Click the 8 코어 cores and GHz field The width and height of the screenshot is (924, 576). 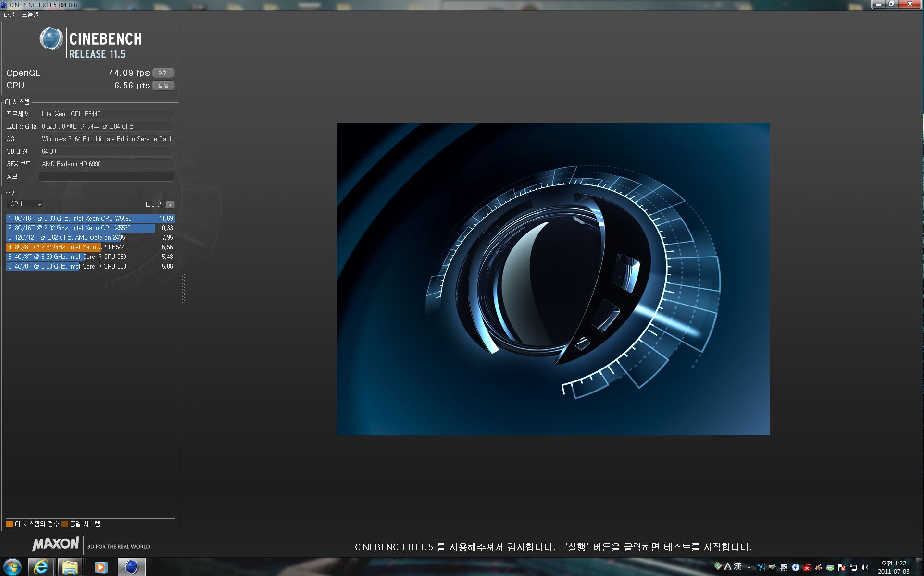tap(106, 126)
